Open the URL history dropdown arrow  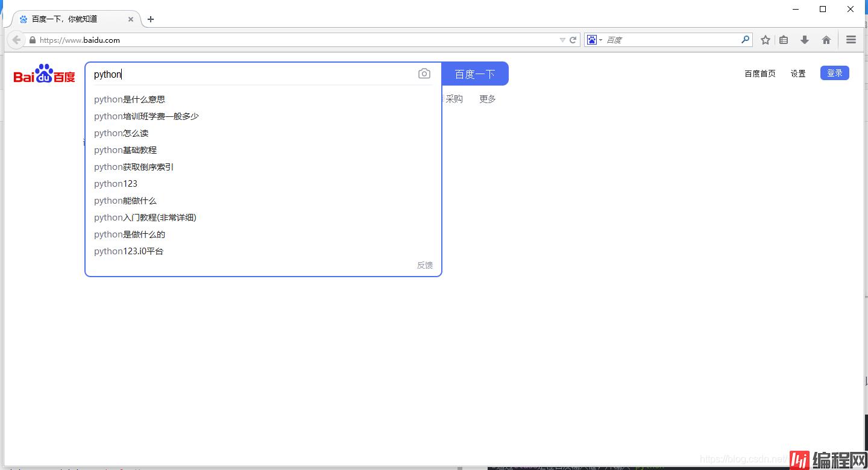[562, 40]
